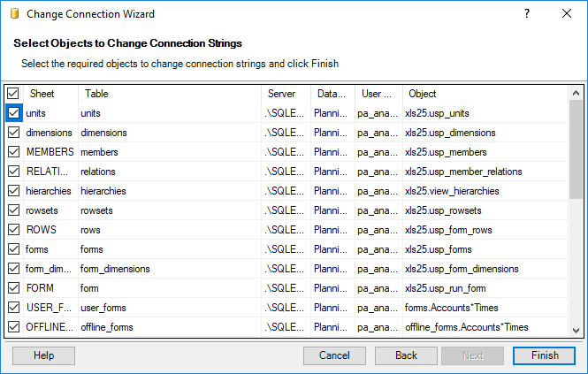Screen dimensions: 588x374
Task: Uncheck the units row checkbox
Action: (x=14, y=113)
